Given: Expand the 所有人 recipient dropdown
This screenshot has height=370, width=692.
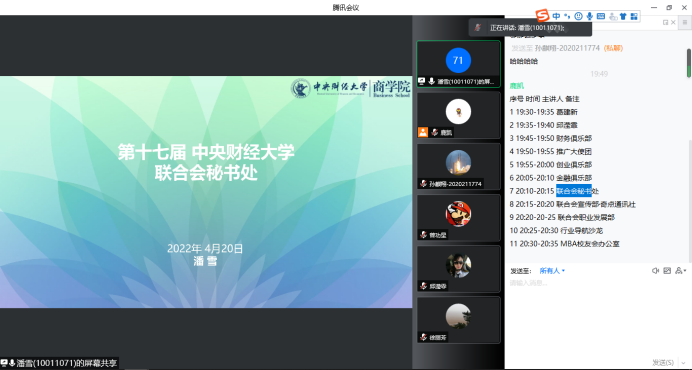Looking at the screenshot, I should [x=552, y=271].
